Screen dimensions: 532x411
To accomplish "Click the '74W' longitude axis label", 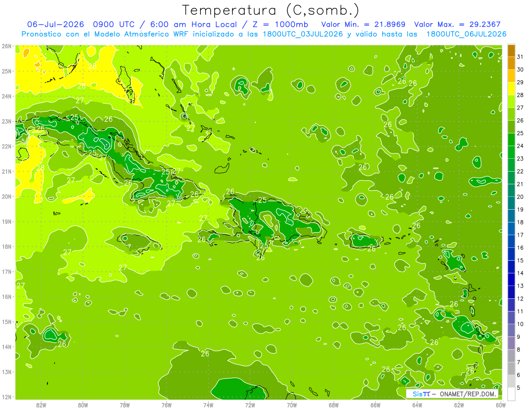I will (x=208, y=405).
